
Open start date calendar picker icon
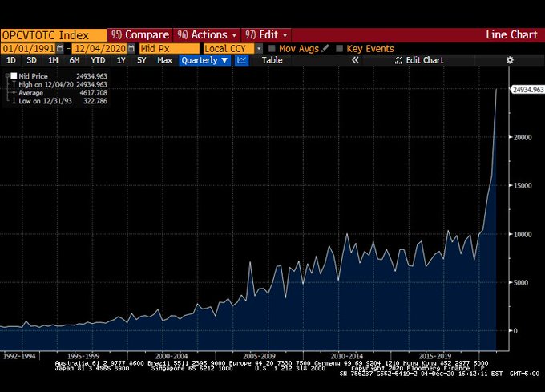[60, 48]
